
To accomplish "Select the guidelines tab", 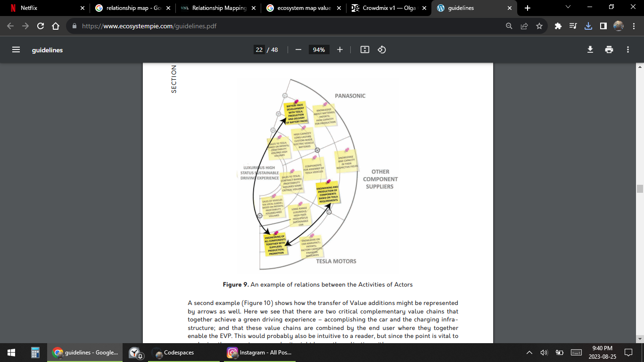I will click(474, 8).
